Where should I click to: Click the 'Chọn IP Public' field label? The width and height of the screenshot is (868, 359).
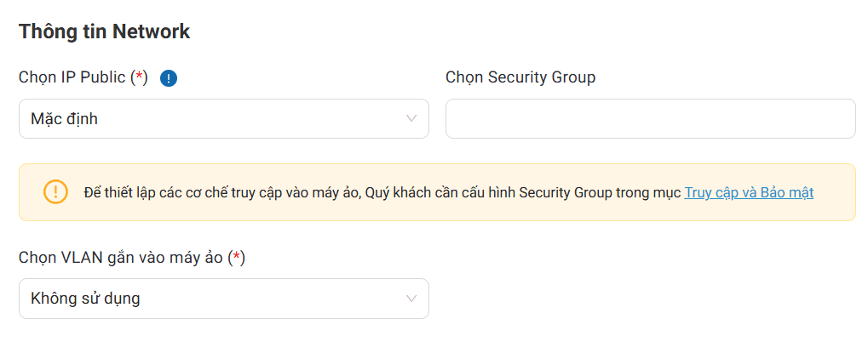click(72, 77)
